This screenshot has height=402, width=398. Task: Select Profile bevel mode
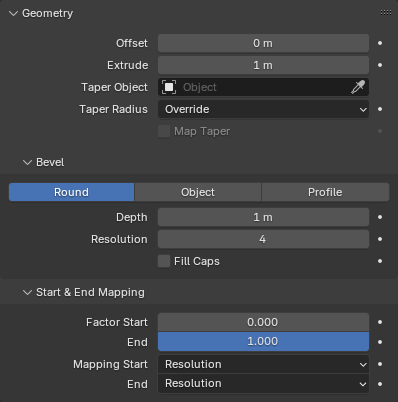point(325,192)
